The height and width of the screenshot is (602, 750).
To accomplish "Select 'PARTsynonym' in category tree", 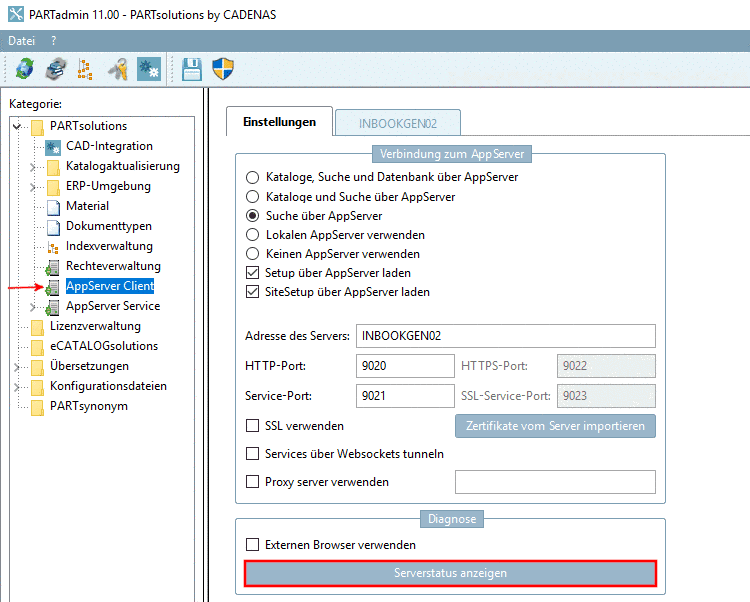I will tap(89, 406).
